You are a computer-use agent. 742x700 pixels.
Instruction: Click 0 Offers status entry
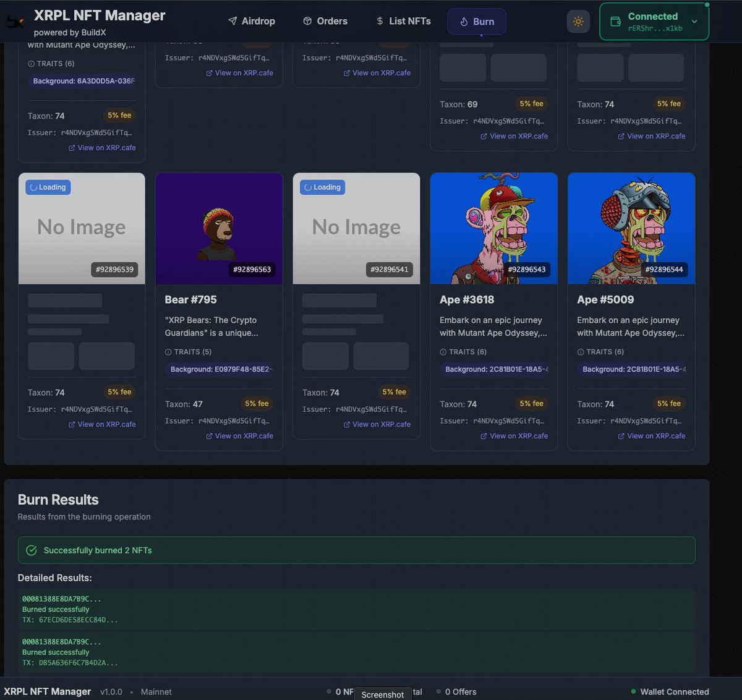456,692
